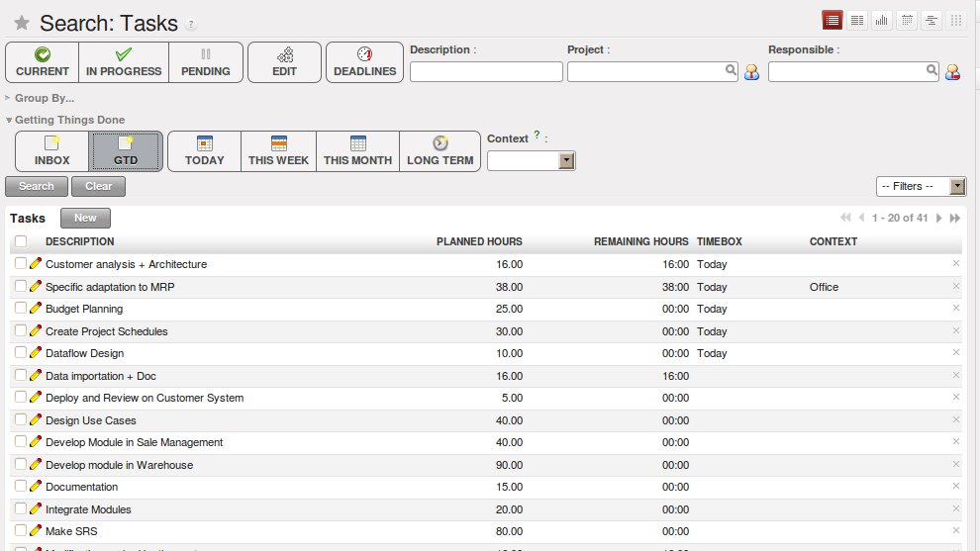Image resolution: width=980 pixels, height=551 pixels.
Task: Select the Dataflow Design task checkbox
Action: click(21, 353)
